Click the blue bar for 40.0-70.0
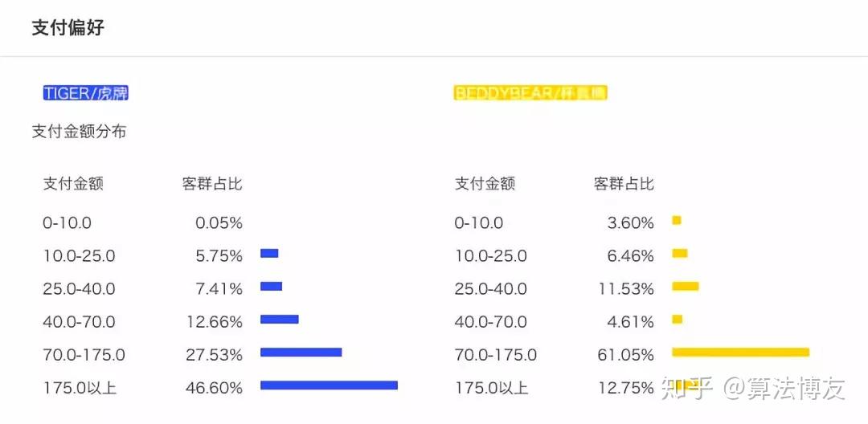Screen dimensions: 868x424 click(x=280, y=319)
